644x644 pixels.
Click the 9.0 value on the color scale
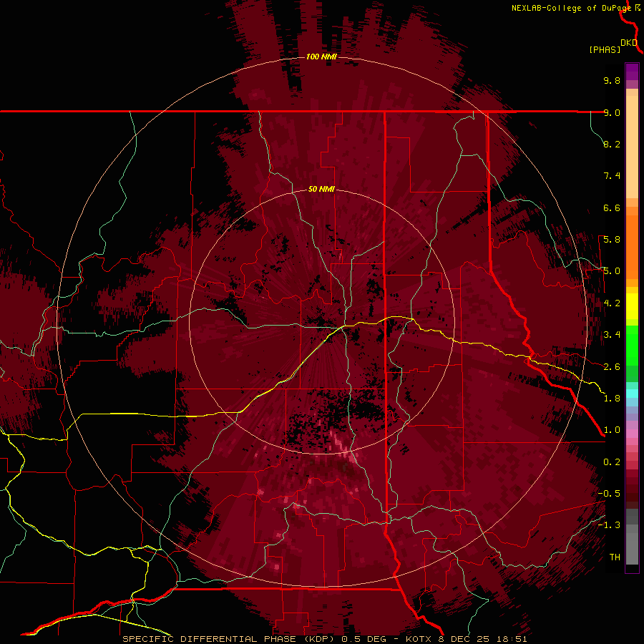(612, 112)
